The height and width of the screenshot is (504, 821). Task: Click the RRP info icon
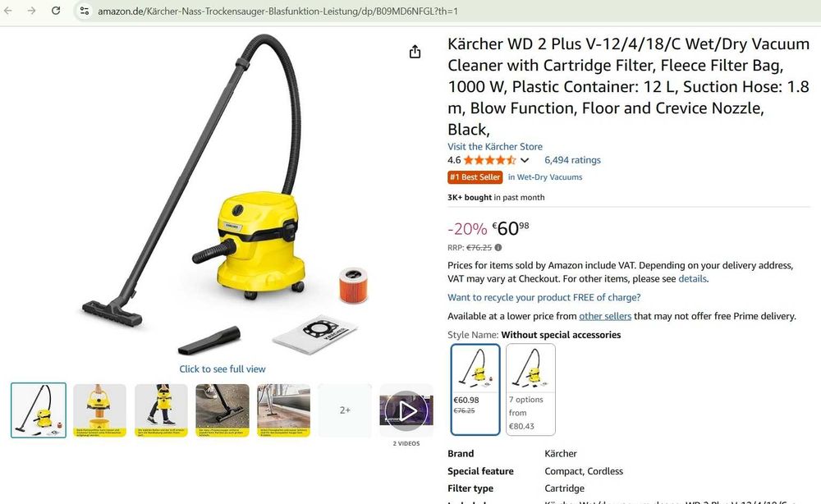[x=498, y=248]
